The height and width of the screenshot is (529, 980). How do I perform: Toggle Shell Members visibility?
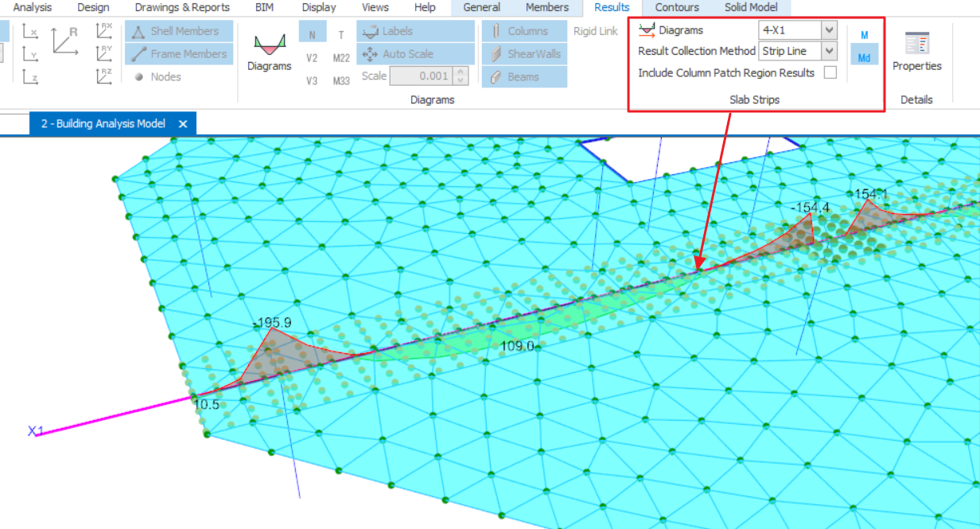coord(179,32)
